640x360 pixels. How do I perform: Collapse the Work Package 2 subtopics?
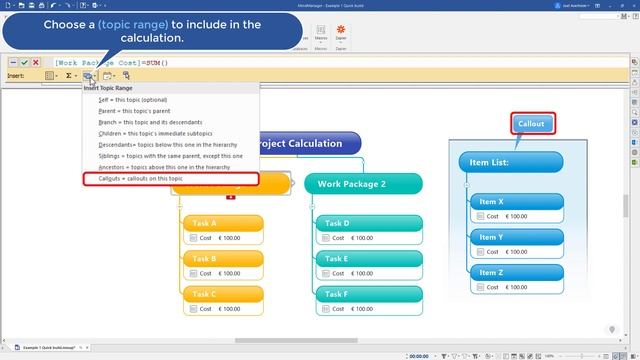pos(312,207)
